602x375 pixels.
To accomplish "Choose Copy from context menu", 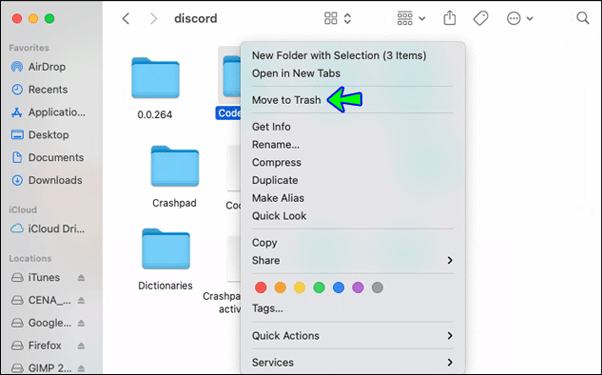I will click(x=265, y=243).
